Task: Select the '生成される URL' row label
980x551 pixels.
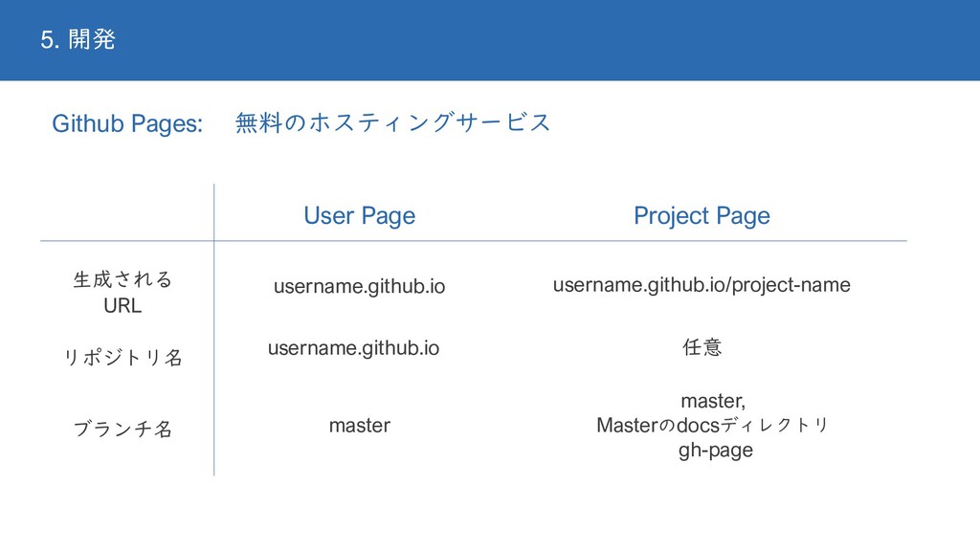Action: pos(122,293)
